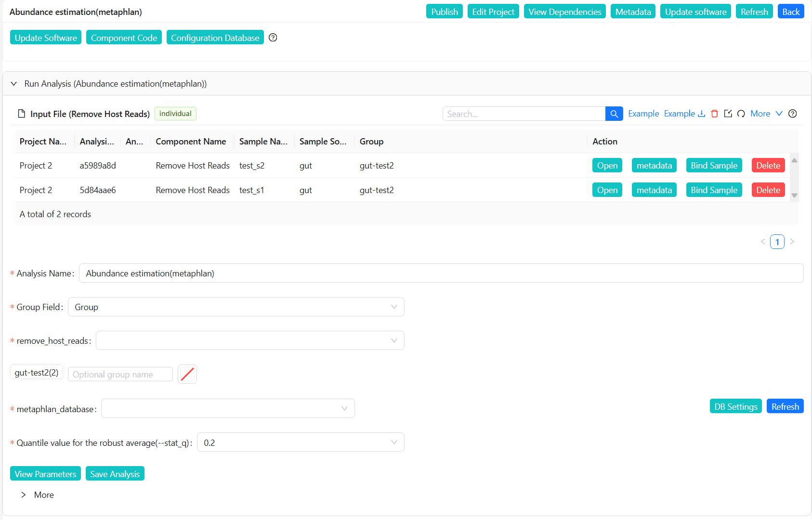Image resolution: width=812 pixels, height=520 pixels.
Task: Click the blue search magnifier button
Action: coord(614,114)
